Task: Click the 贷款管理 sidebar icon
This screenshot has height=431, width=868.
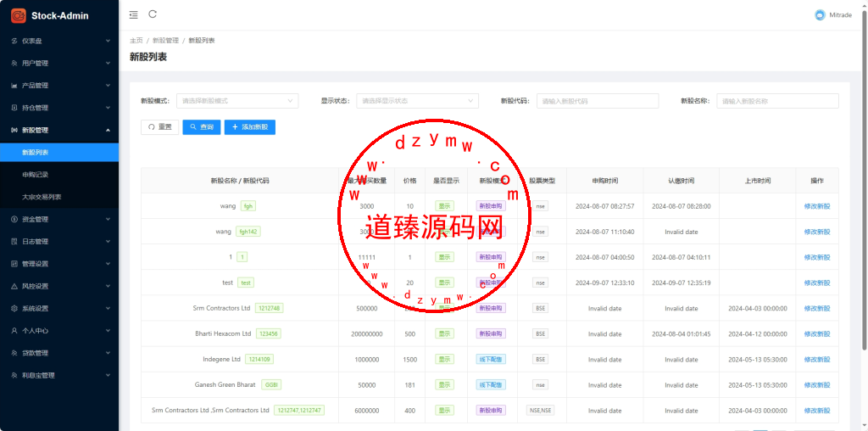Action: pyautogui.click(x=14, y=353)
